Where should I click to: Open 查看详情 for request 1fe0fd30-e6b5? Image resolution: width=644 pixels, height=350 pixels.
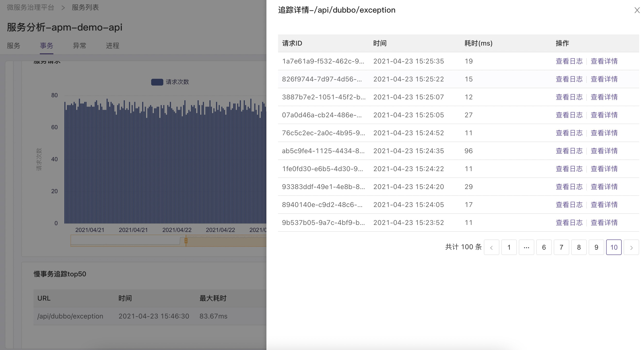(x=604, y=169)
